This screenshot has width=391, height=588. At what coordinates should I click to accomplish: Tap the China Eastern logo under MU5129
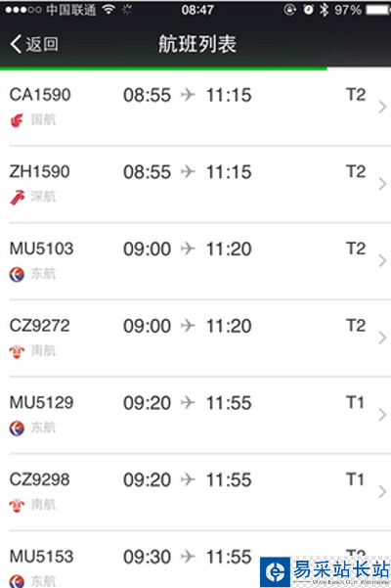(17, 429)
